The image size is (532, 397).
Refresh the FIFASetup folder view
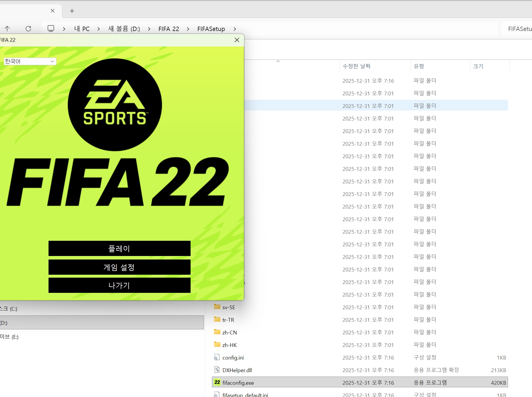click(x=28, y=29)
